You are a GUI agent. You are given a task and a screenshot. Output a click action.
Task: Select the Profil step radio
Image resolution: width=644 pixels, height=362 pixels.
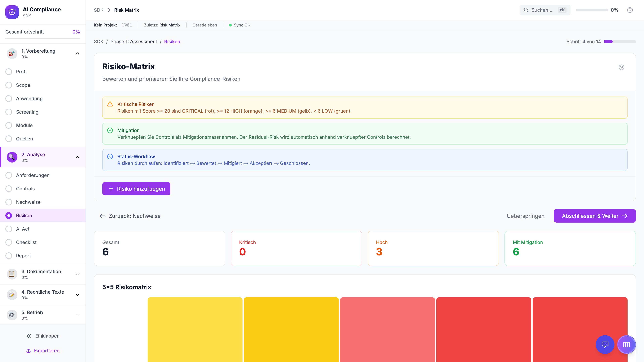click(x=9, y=72)
